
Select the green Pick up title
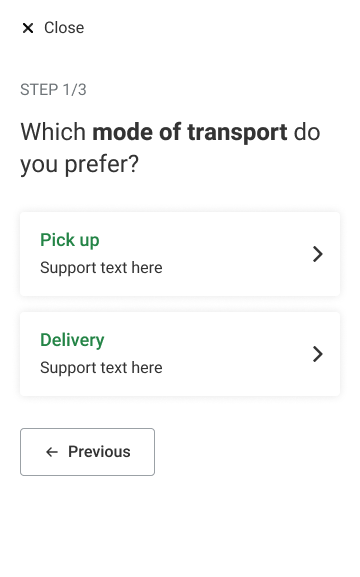[x=70, y=240]
